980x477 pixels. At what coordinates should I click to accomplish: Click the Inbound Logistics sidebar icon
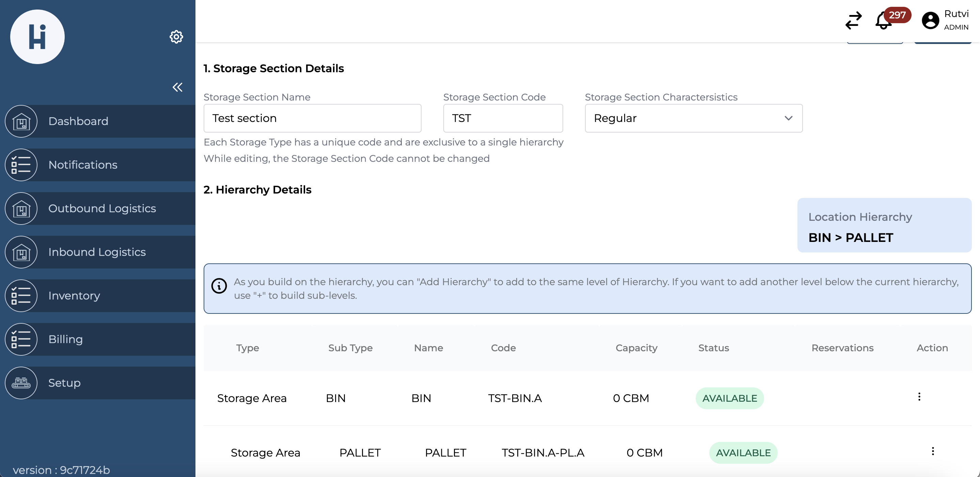tap(21, 252)
